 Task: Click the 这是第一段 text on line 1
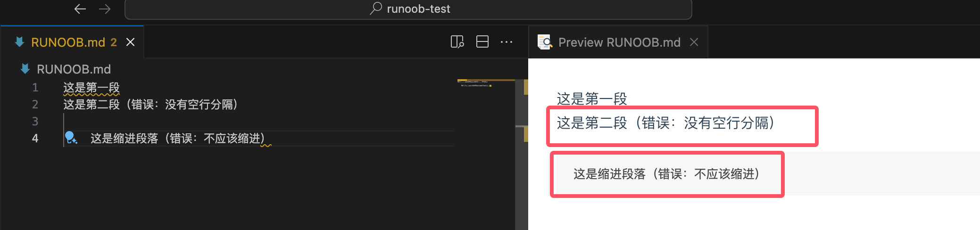click(91, 88)
